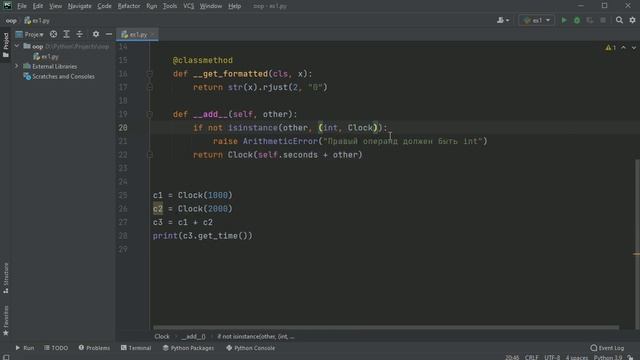Toggle the Structure side tool tab
640x360 pixels.
tap(6, 278)
